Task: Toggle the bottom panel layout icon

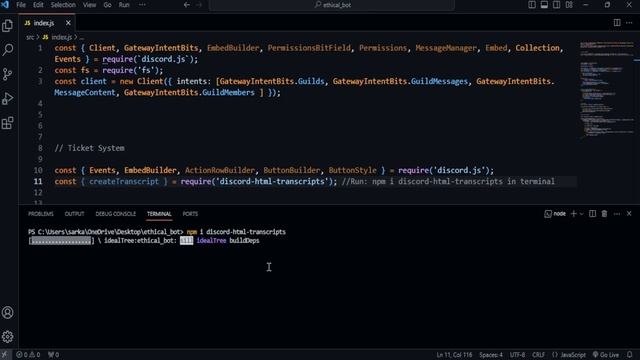Action: 544,5
